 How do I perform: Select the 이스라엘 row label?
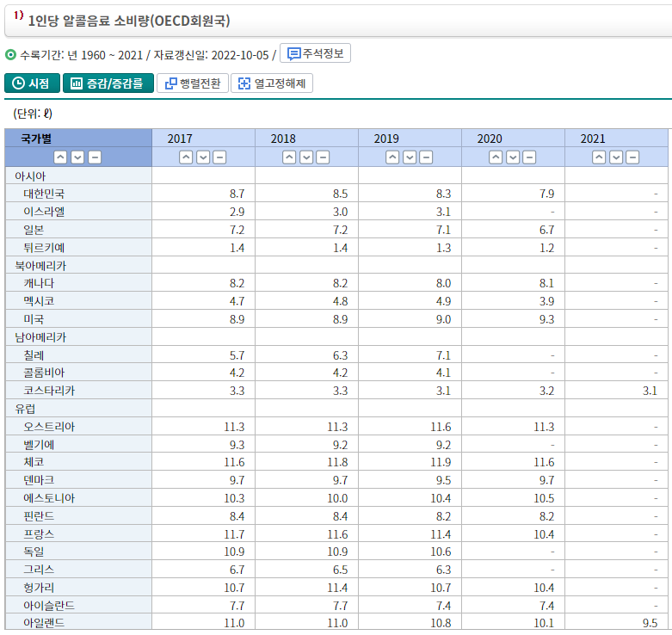tap(44, 212)
